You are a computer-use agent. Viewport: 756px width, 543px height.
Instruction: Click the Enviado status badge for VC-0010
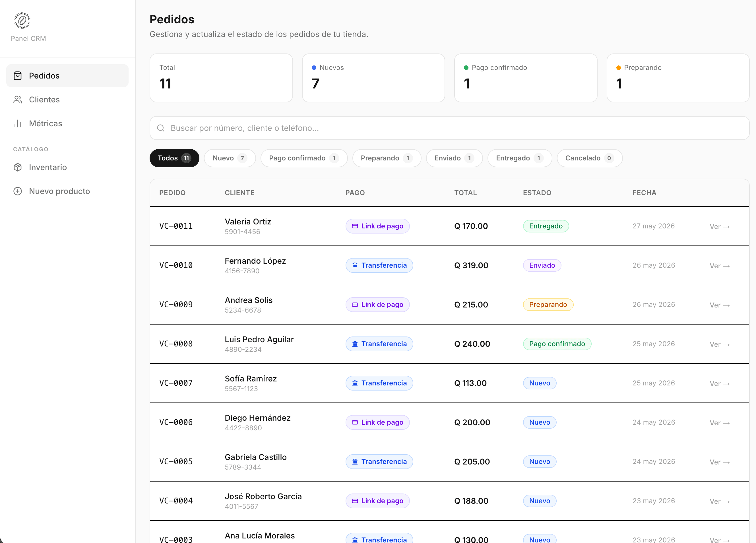[542, 266]
